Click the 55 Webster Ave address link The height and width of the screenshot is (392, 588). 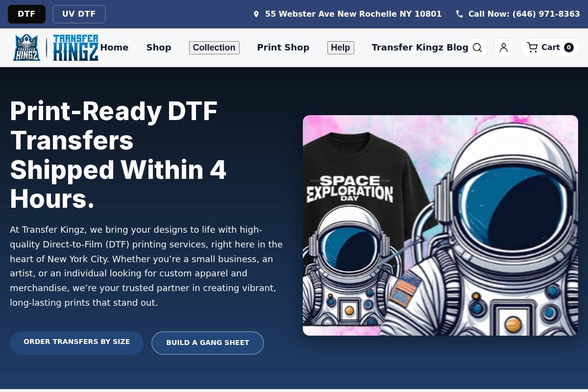(353, 14)
